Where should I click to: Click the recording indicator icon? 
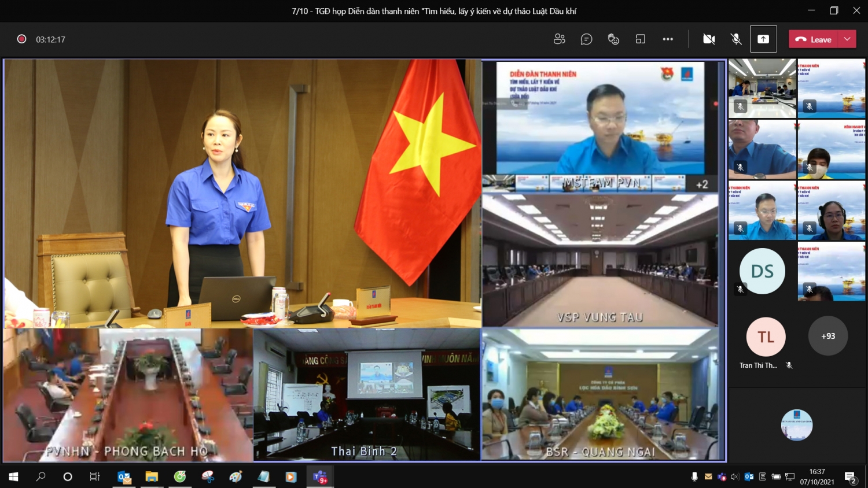point(21,39)
